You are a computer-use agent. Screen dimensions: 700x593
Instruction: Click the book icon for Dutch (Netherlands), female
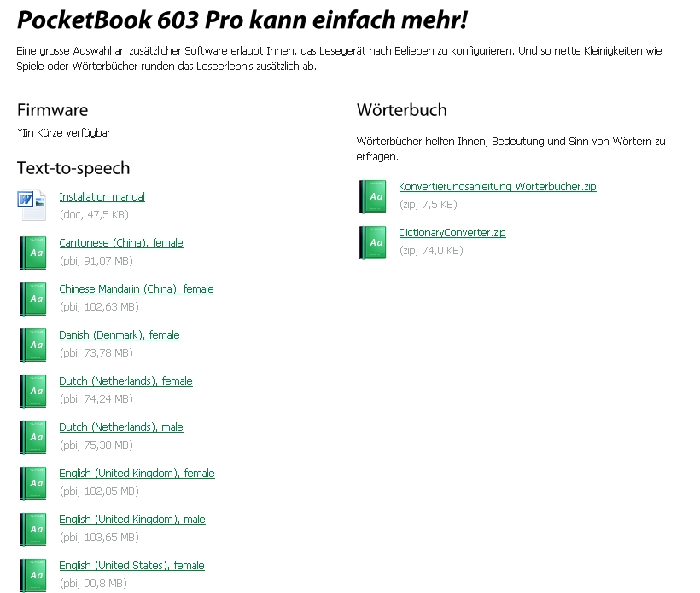(32, 391)
